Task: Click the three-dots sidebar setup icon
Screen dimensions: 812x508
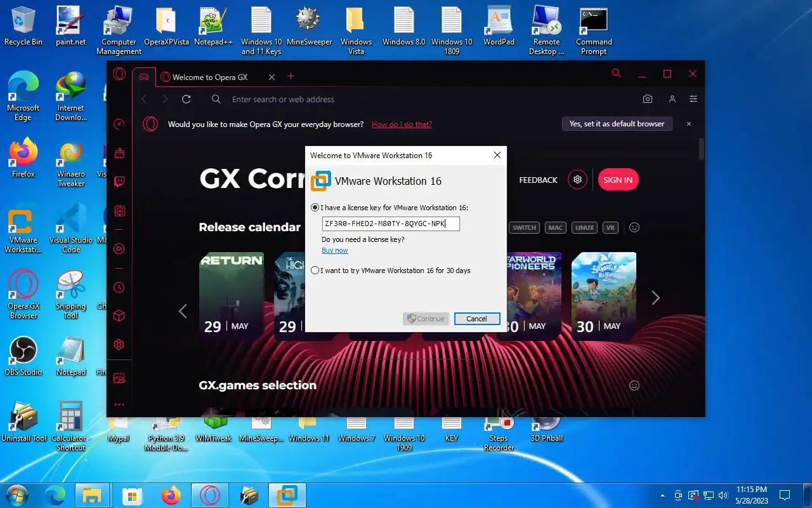Action: (119, 404)
